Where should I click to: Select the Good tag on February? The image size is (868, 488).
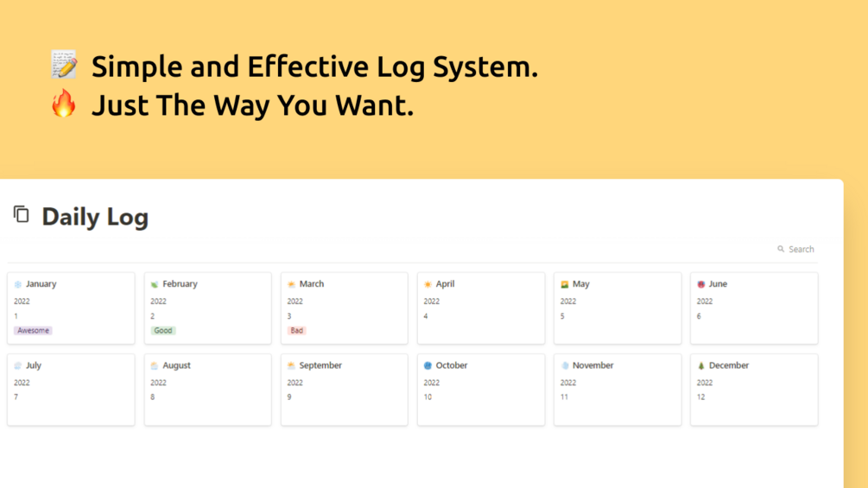tap(163, 330)
